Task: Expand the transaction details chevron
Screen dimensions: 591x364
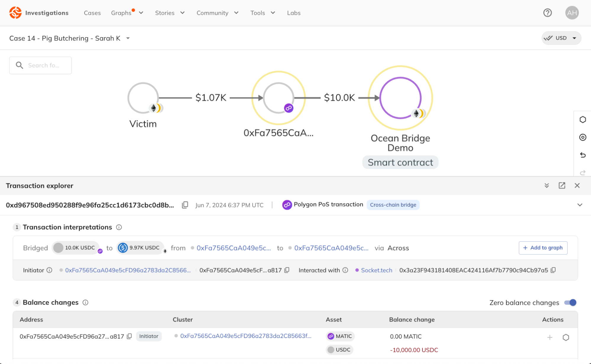Action: pyautogui.click(x=579, y=205)
